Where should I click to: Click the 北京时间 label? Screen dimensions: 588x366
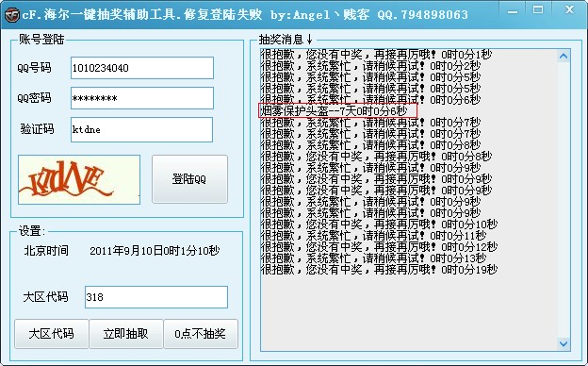point(46,250)
